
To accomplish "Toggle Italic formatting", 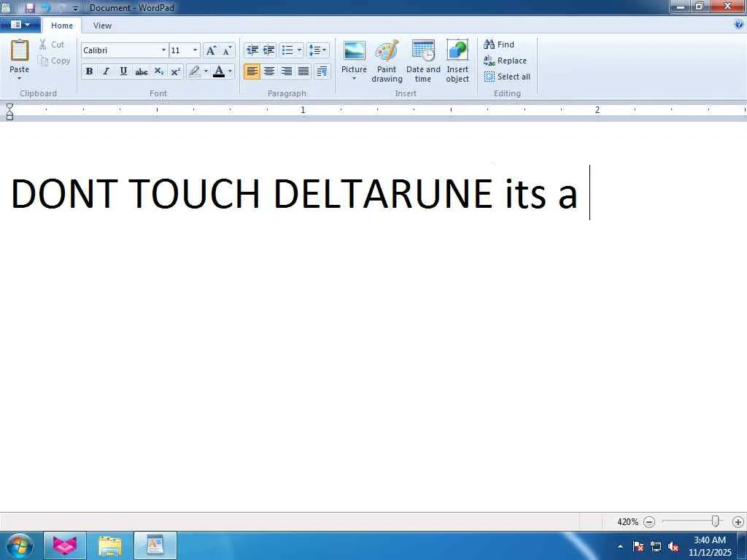I will click(107, 71).
